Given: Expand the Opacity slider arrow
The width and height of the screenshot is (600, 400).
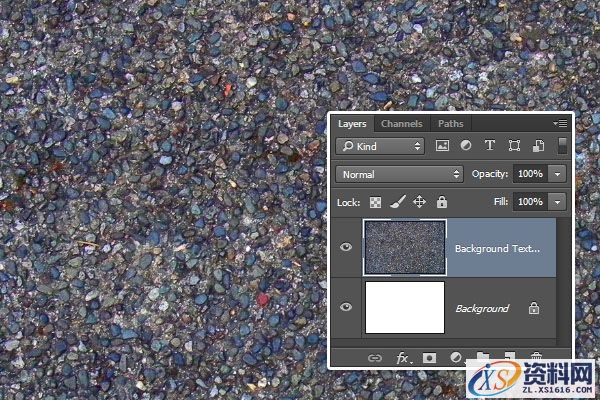Looking at the screenshot, I should click(558, 174).
